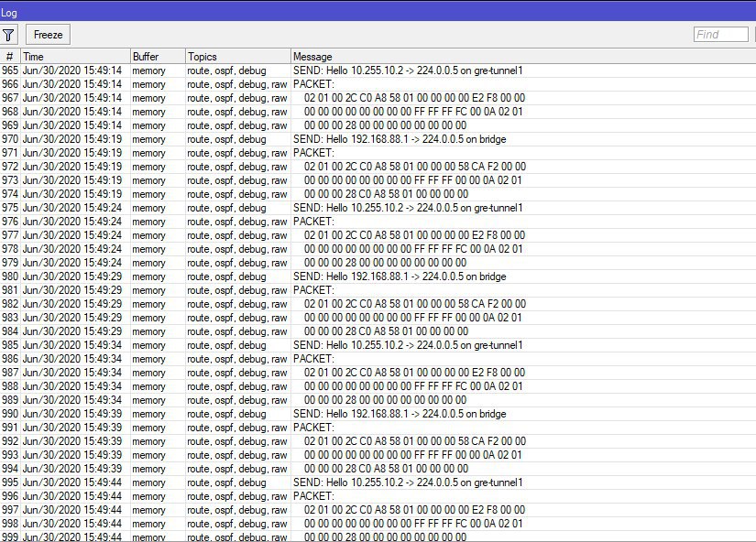The height and width of the screenshot is (542, 756).
Task: Sort by the Topics column header
Action: 238,57
